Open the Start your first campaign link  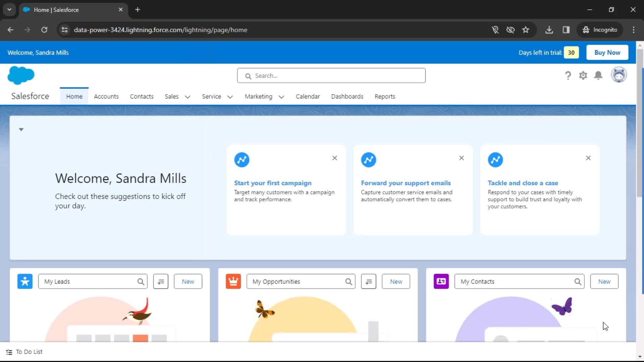[x=273, y=183]
